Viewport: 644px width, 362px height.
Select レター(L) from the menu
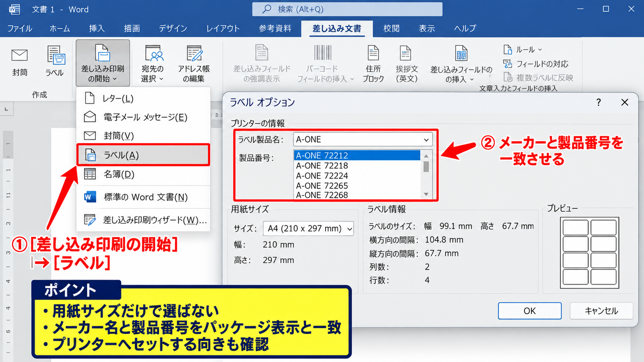coord(143,98)
